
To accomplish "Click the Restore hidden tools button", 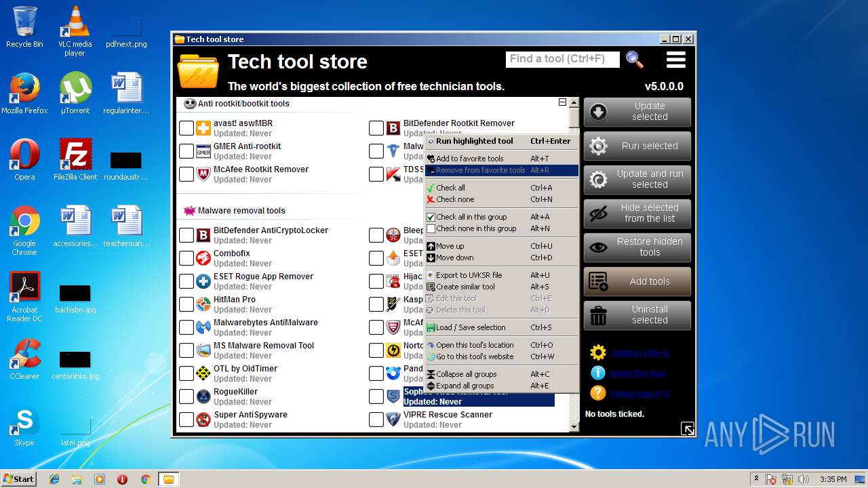I will (x=637, y=247).
